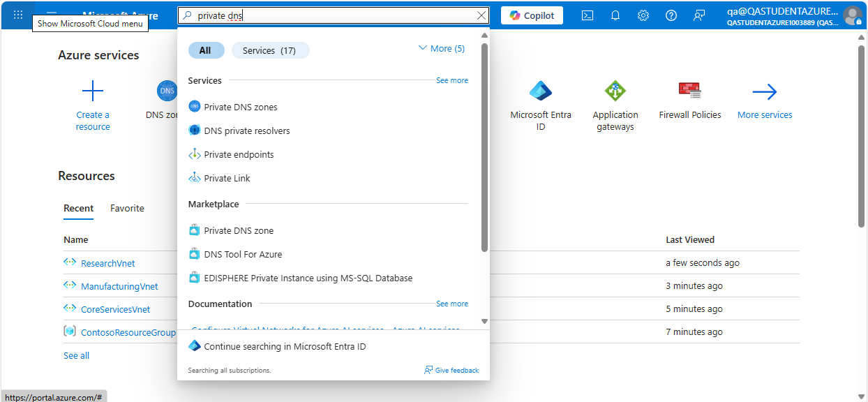Open portal settings gear icon

(643, 15)
